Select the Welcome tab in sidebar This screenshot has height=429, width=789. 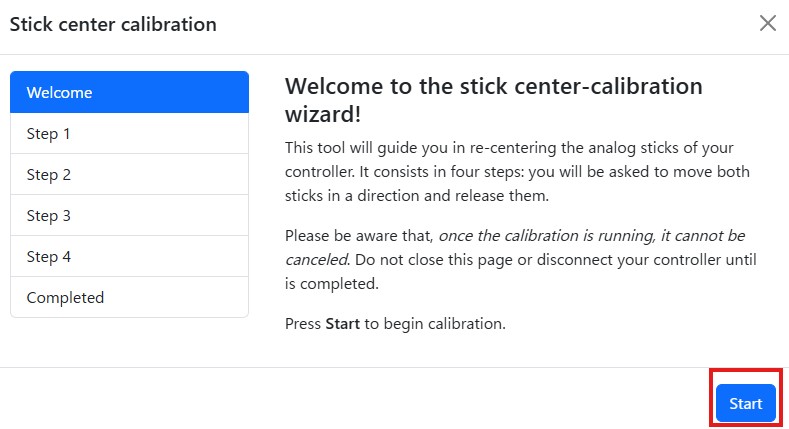pyautogui.click(x=129, y=92)
